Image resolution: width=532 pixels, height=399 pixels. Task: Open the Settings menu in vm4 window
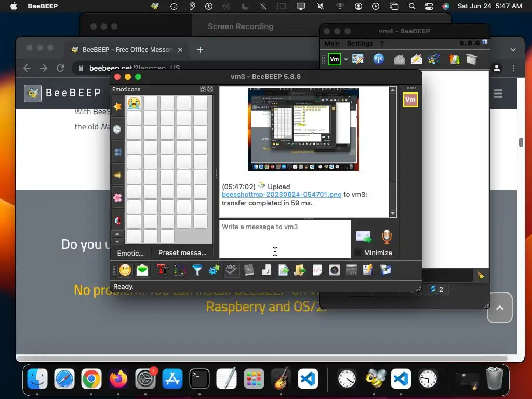[x=360, y=44]
